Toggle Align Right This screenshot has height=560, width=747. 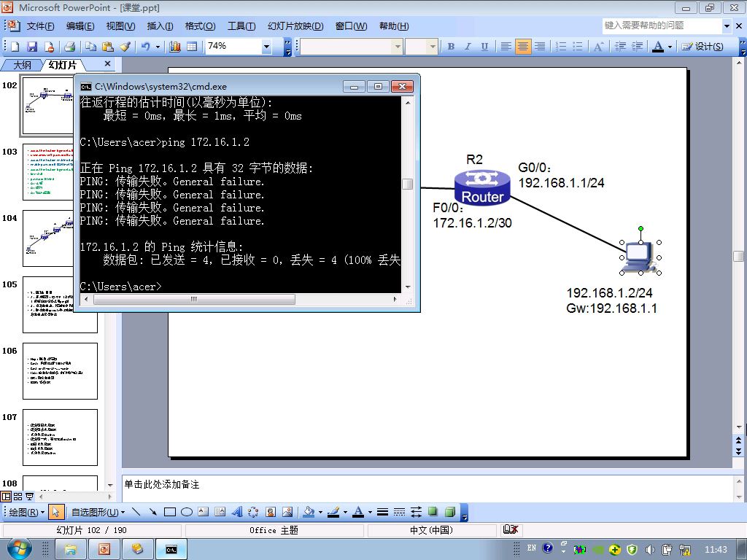pyautogui.click(x=540, y=46)
